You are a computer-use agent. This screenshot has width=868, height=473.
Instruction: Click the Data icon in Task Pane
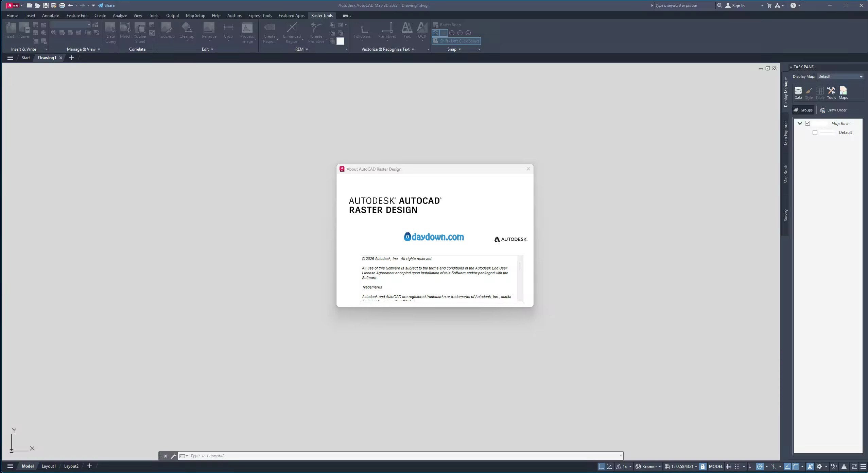[798, 92]
